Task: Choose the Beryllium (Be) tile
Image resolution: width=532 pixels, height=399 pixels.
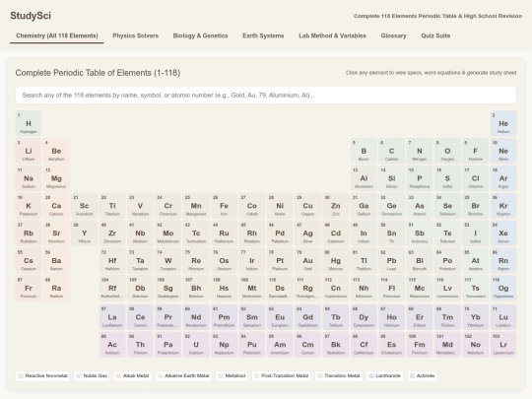Action: tap(56, 151)
